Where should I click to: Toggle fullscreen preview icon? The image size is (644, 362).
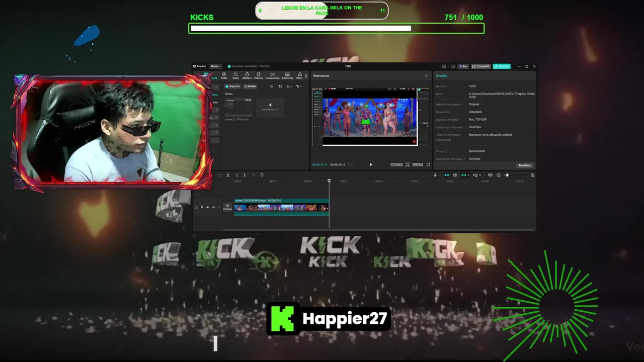[x=428, y=164]
